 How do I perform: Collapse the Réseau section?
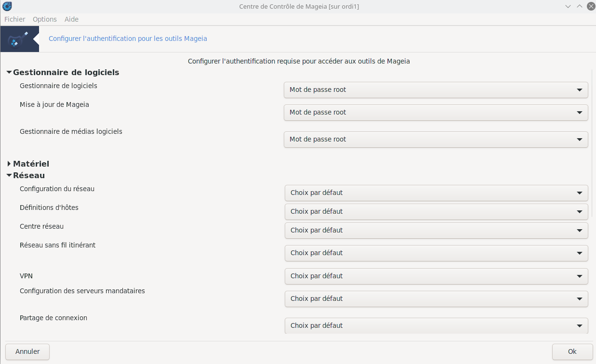9,176
